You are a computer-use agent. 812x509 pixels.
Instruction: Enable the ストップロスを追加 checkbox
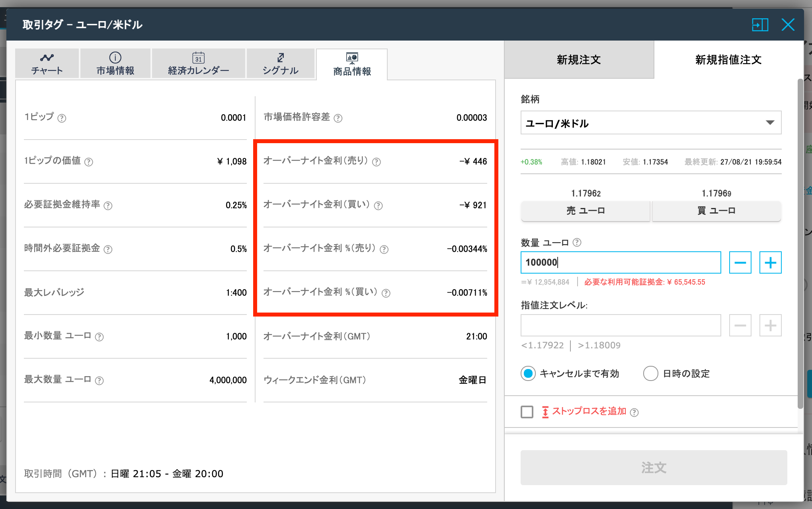pyautogui.click(x=527, y=412)
